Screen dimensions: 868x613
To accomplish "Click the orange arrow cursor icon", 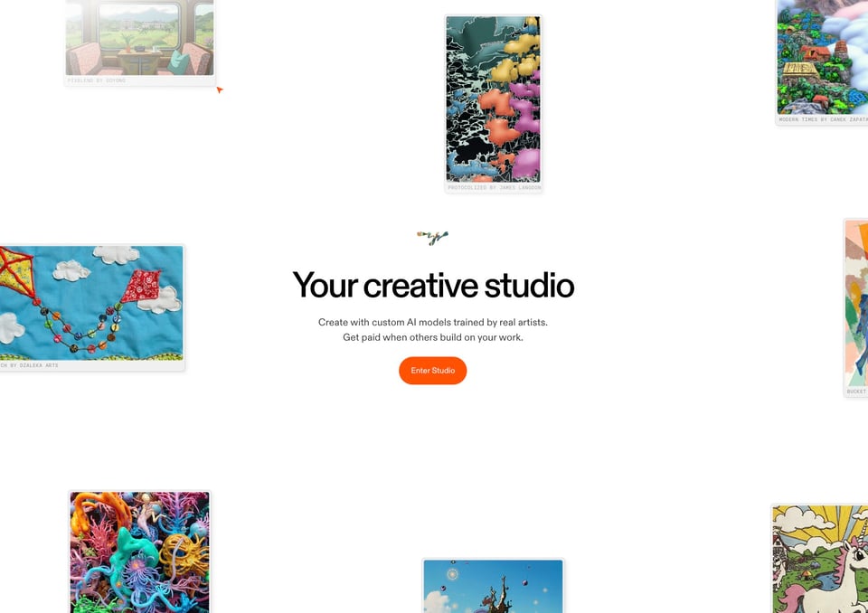I will pos(219,90).
